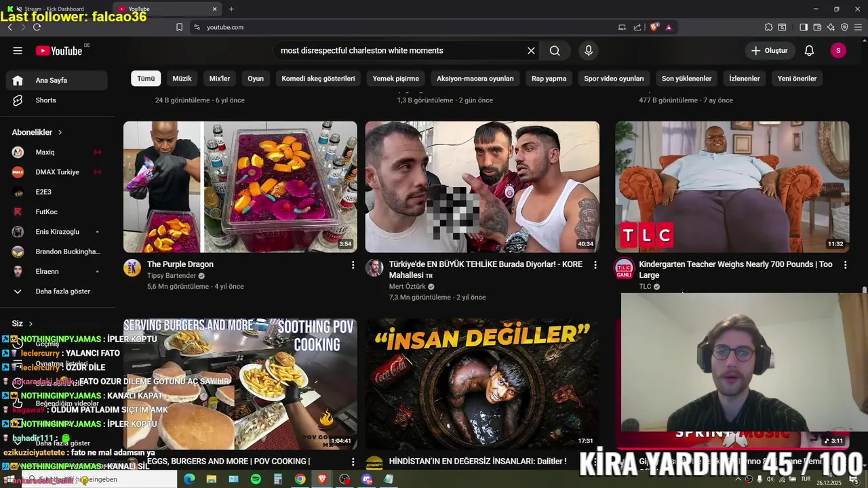Select the Müzik filter chip
This screenshot has width=868, height=488.
click(x=182, y=79)
